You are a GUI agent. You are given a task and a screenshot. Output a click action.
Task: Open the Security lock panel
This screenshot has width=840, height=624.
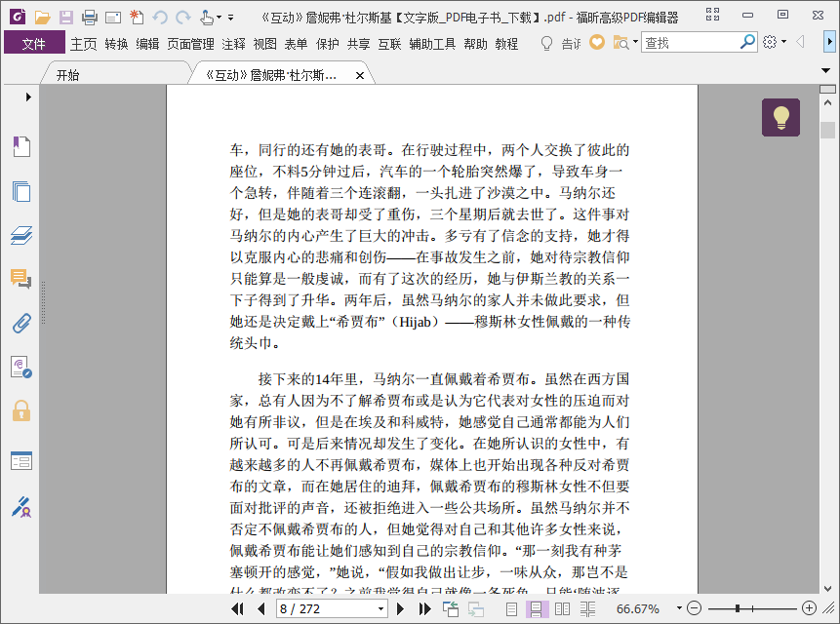point(21,410)
